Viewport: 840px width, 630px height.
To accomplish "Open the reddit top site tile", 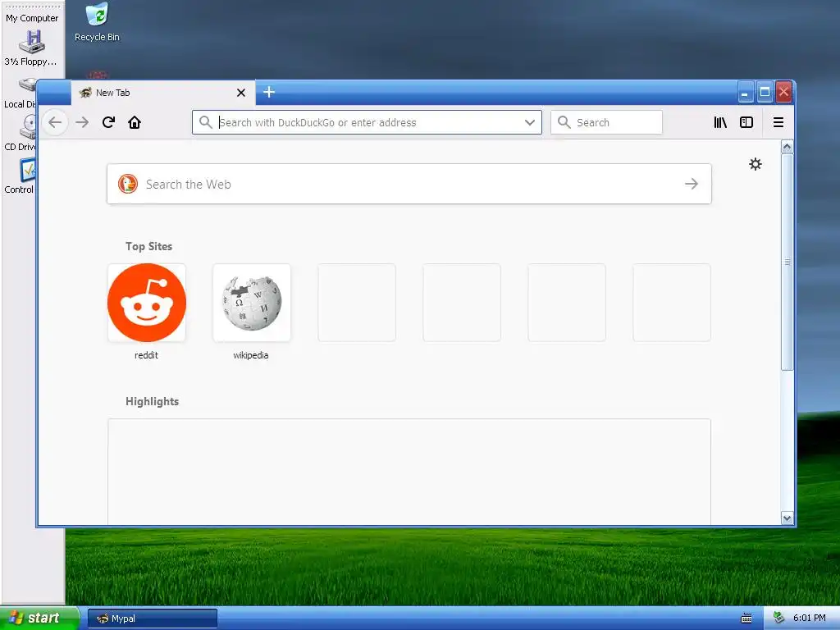I will coord(147,303).
